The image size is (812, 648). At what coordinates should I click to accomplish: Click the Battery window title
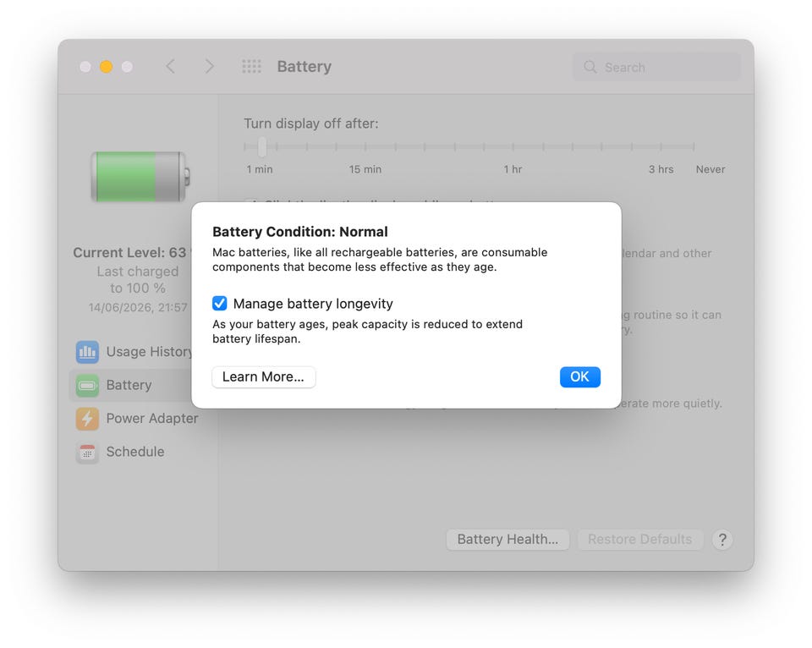click(x=304, y=66)
